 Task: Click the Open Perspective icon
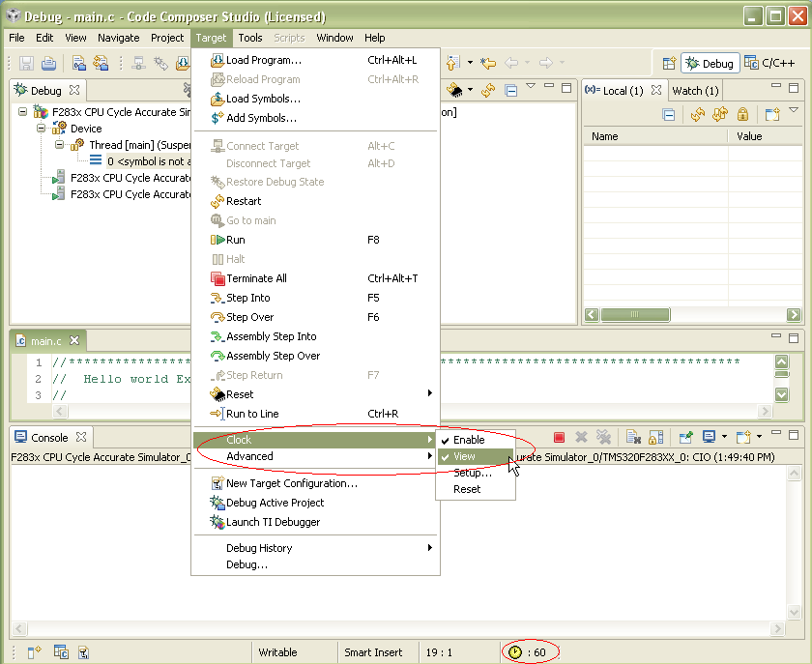tap(669, 63)
